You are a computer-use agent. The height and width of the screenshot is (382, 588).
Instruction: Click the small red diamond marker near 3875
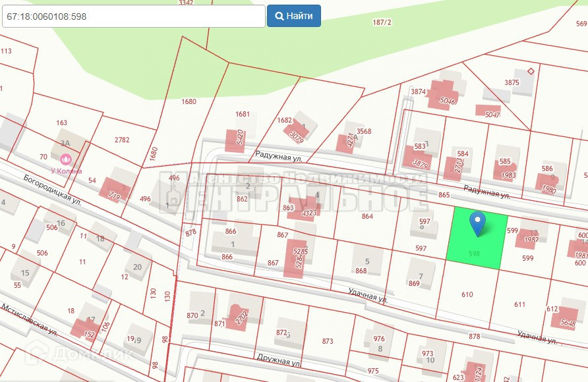531,70
